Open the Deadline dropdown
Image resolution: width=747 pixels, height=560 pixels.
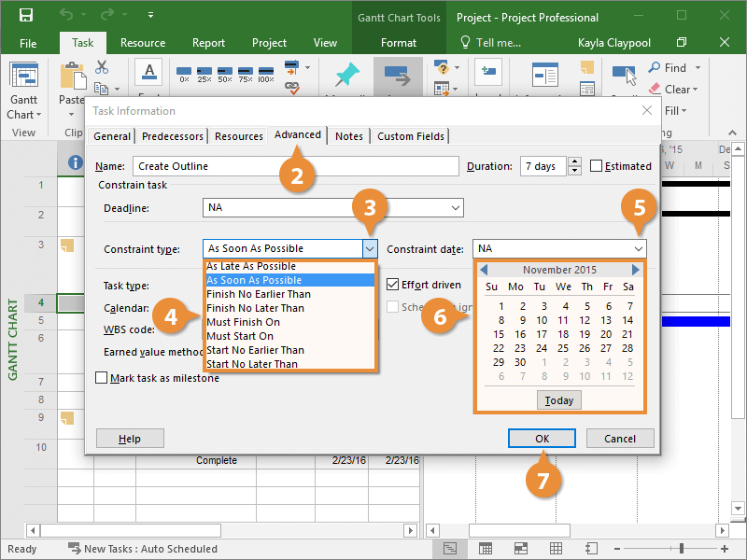(x=455, y=208)
